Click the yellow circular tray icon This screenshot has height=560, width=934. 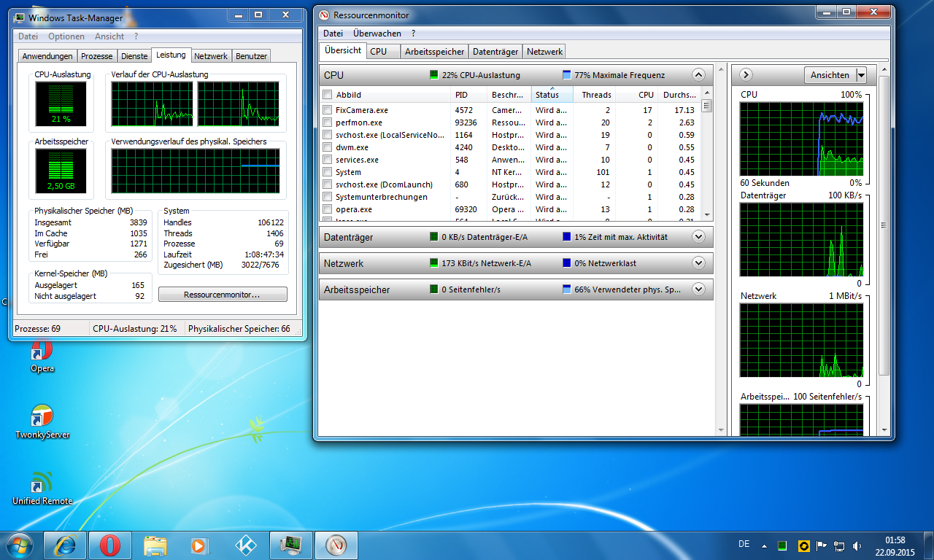point(803,545)
